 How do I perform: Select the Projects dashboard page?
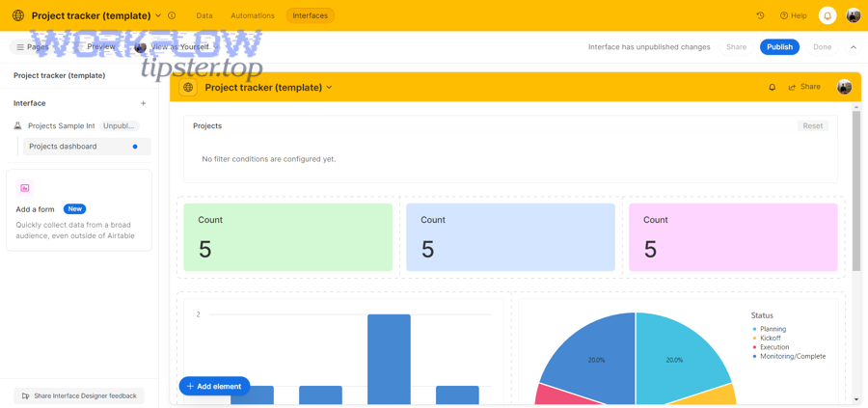pos(63,147)
